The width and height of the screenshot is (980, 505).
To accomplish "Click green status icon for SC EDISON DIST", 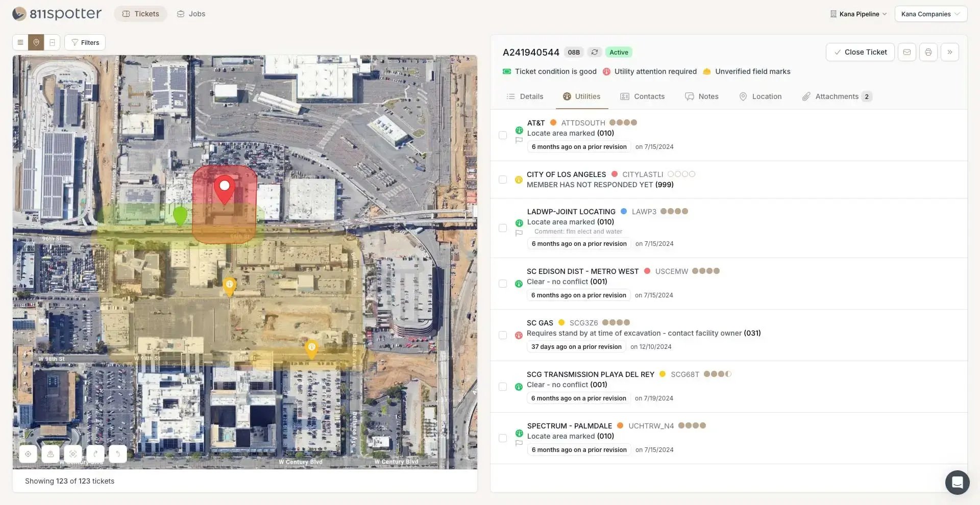I will (519, 284).
